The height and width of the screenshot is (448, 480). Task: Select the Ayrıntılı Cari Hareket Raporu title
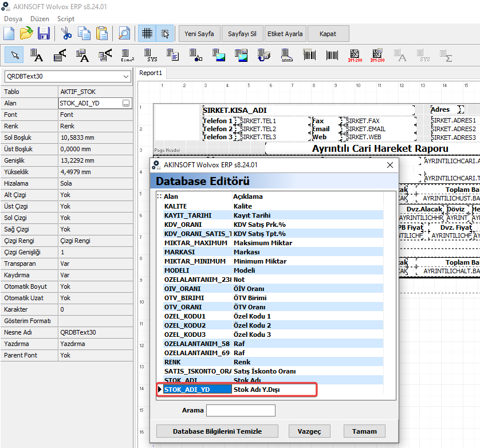(x=380, y=148)
